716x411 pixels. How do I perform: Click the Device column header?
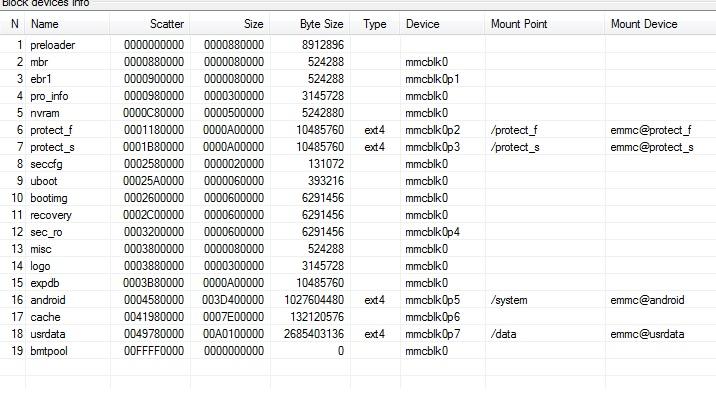point(442,24)
